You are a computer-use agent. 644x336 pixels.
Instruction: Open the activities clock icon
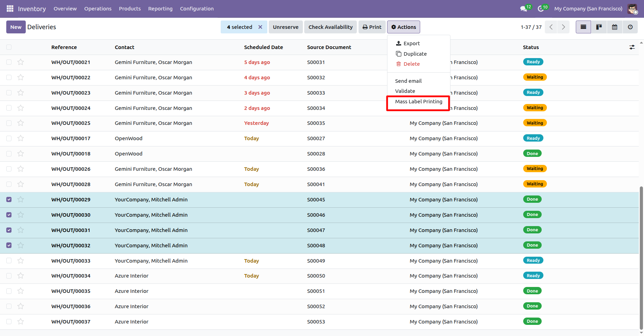click(x=541, y=9)
